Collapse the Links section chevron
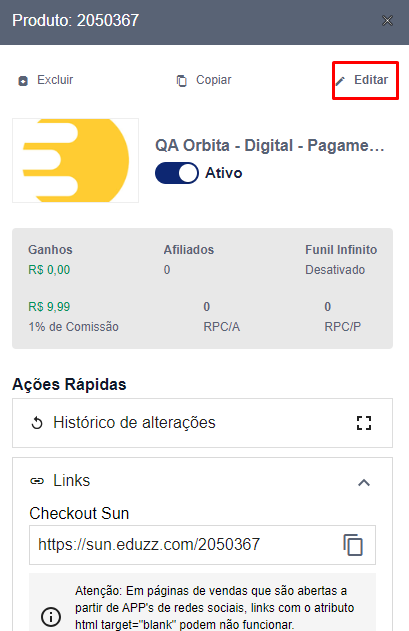This screenshot has width=409, height=631. (x=364, y=482)
